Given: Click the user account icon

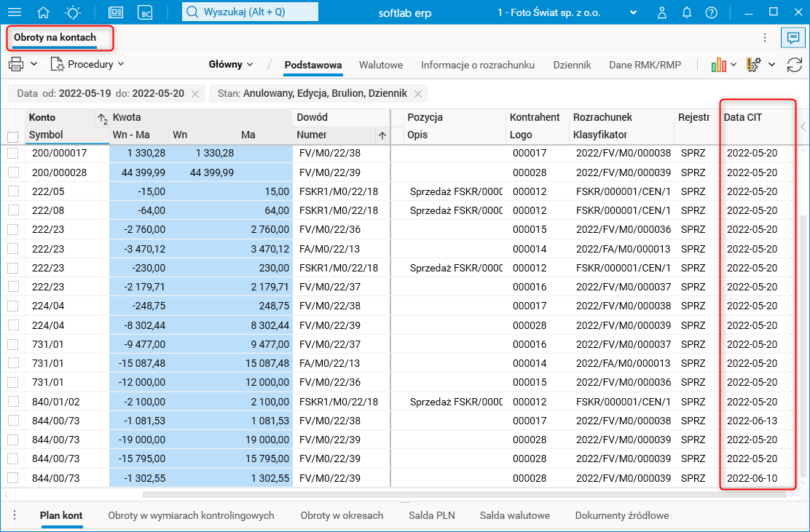Looking at the screenshot, I should (x=661, y=12).
